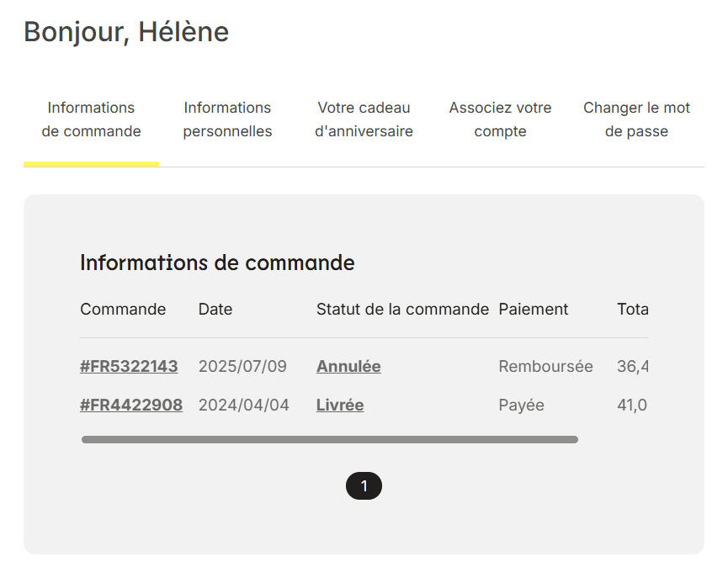Click the orders table horizontal scrollbar
This screenshot has height=583, width=728.
[x=329, y=439]
